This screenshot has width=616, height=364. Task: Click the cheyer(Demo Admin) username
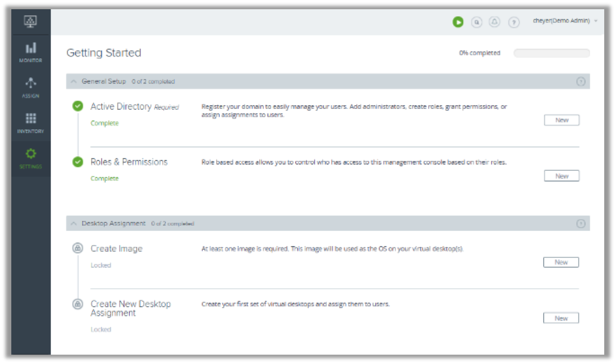[562, 21]
